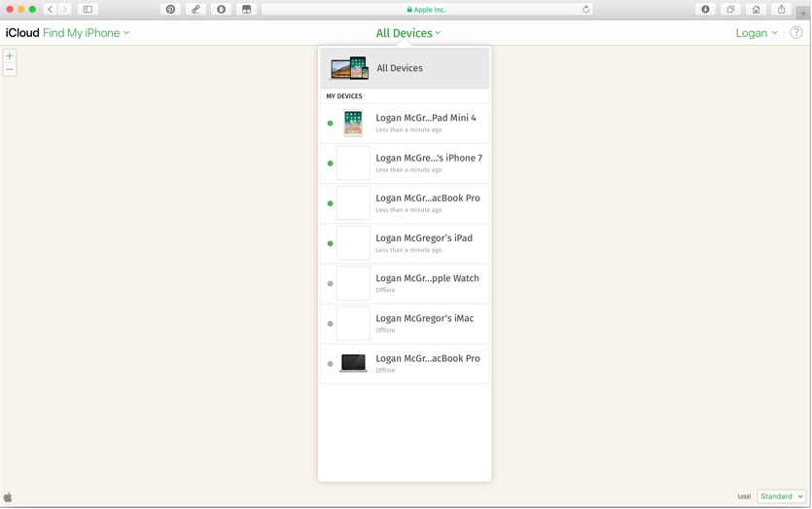Image resolution: width=812 pixels, height=509 pixels.
Task: Click the Pinterest extension icon
Action: pos(170,10)
